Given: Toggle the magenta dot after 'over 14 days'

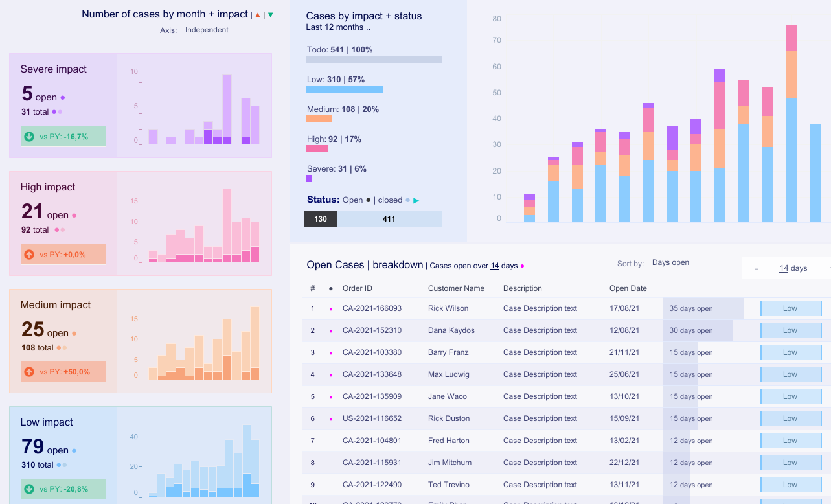Looking at the screenshot, I should click(x=522, y=266).
